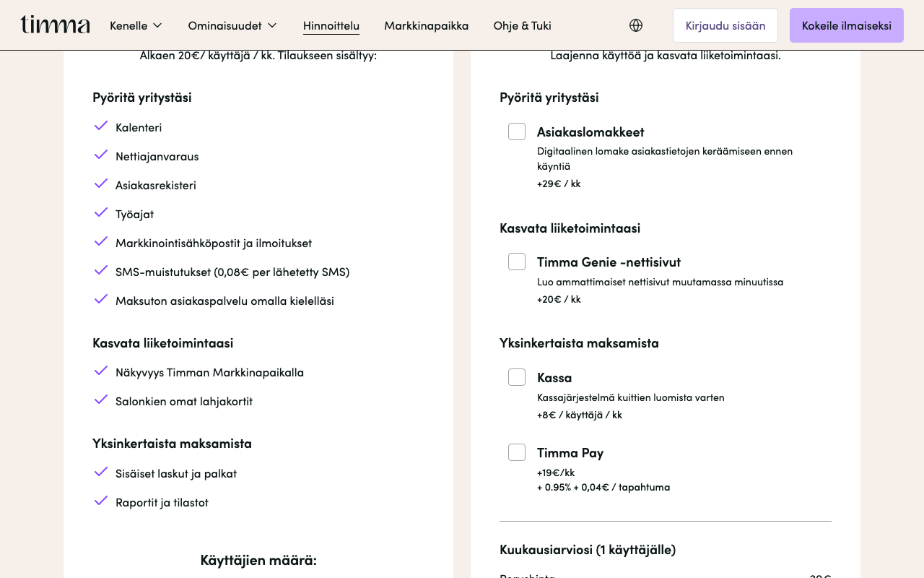Open Ohje & Tuki menu item
Viewport: 924px width, 578px height.
pos(523,25)
